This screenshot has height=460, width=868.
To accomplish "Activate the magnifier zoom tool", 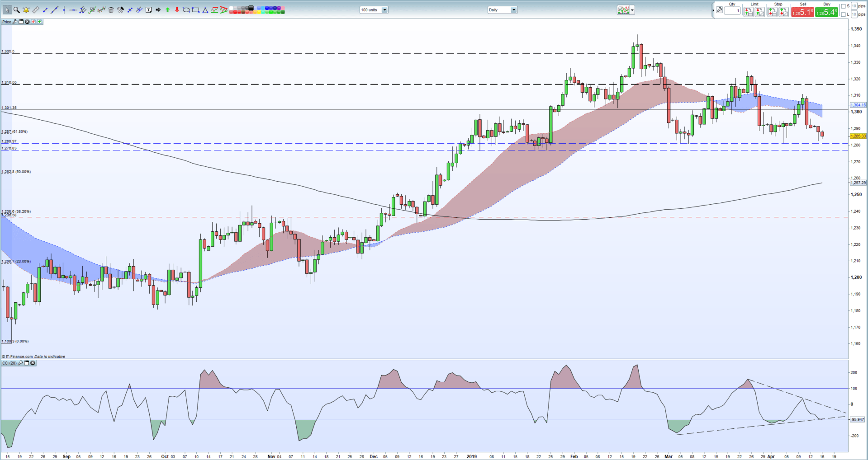I will click(x=17, y=10).
